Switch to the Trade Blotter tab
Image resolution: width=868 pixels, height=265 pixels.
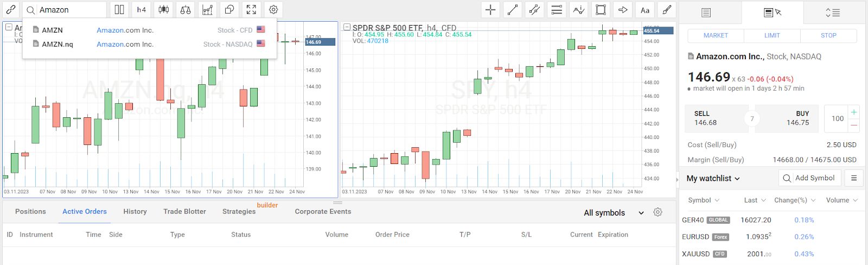coord(184,211)
